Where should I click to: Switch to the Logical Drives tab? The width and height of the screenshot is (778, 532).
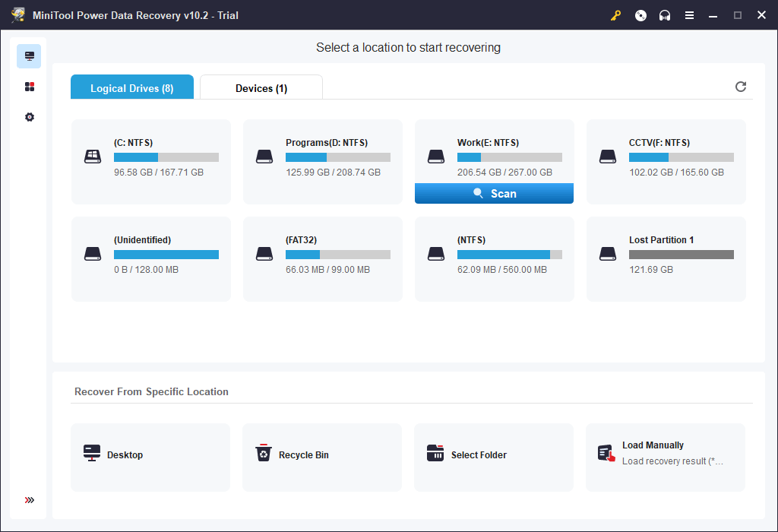coord(131,87)
